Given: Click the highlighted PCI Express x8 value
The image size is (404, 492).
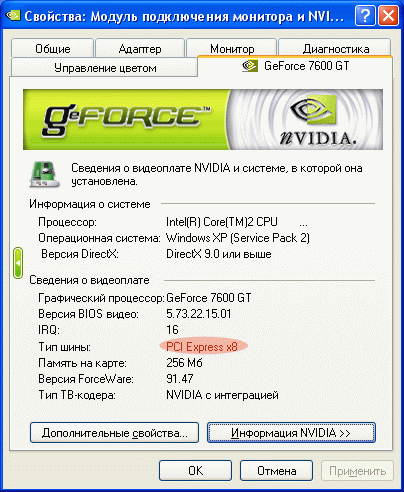Looking at the screenshot, I should tap(203, 347).
